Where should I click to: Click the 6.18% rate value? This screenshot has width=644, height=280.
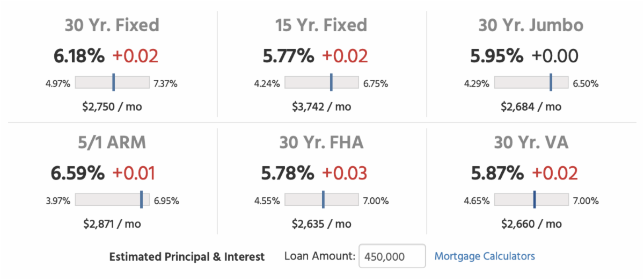coord(79,56)
